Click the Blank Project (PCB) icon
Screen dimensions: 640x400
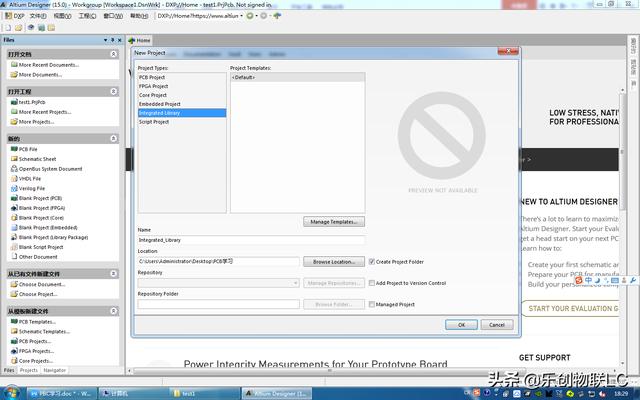tap(14, 198)
